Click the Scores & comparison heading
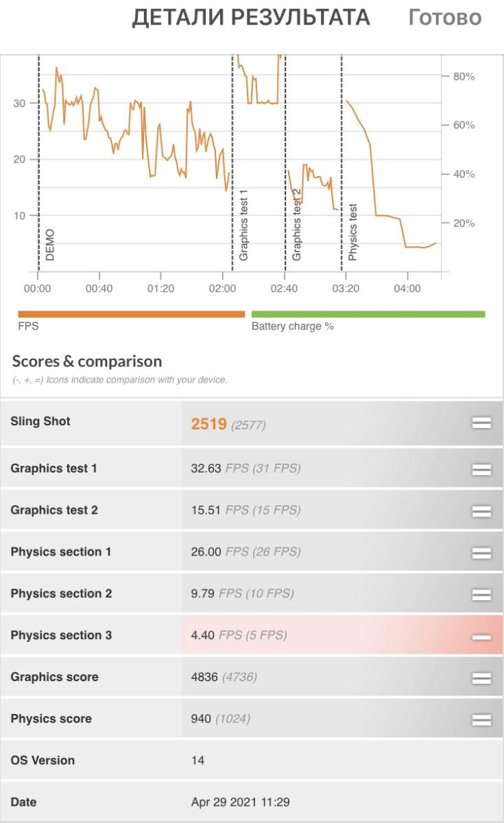The width and height of the screenshot is (504, 823). click(87, 361)
